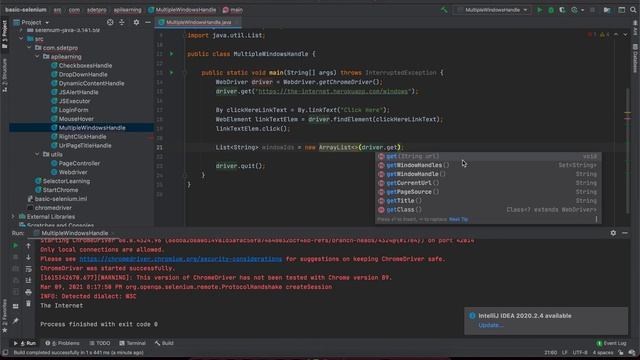640x360 pixels.
Task: Open the CheckboxesHandle class
Action: (x=85, y=65)
